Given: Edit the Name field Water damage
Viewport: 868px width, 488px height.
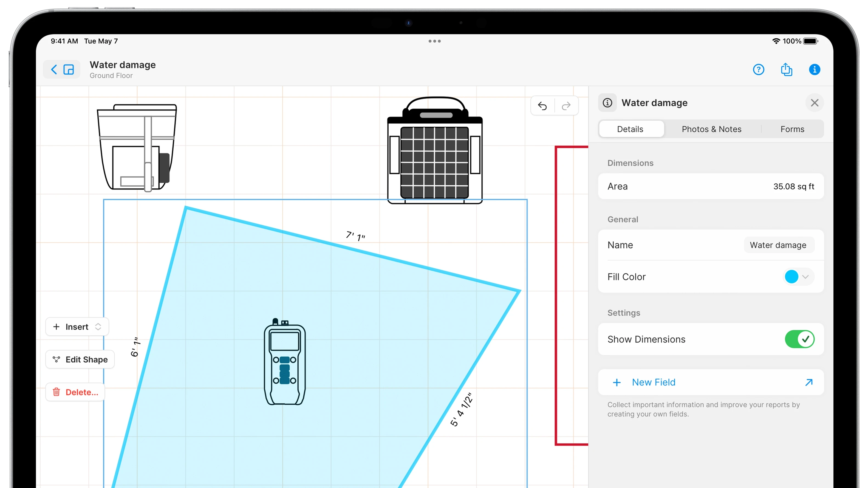Looking at the screenshot, I should coord(778,245).
